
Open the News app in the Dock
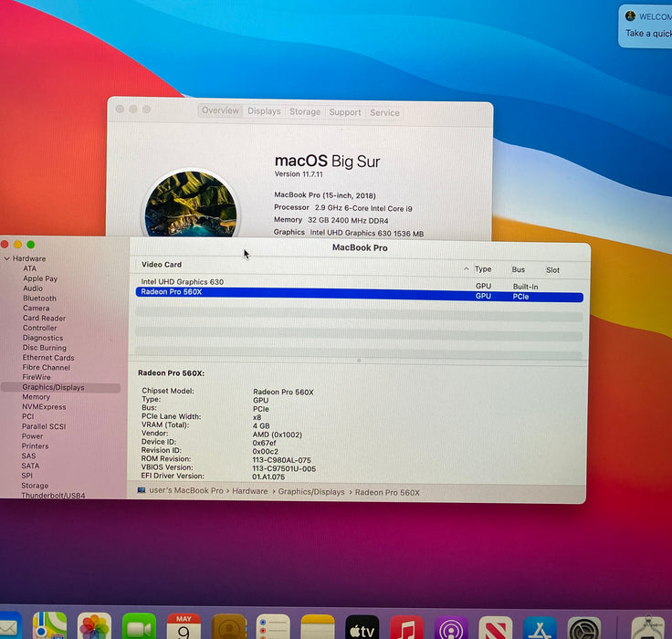(x=496, y=629)
